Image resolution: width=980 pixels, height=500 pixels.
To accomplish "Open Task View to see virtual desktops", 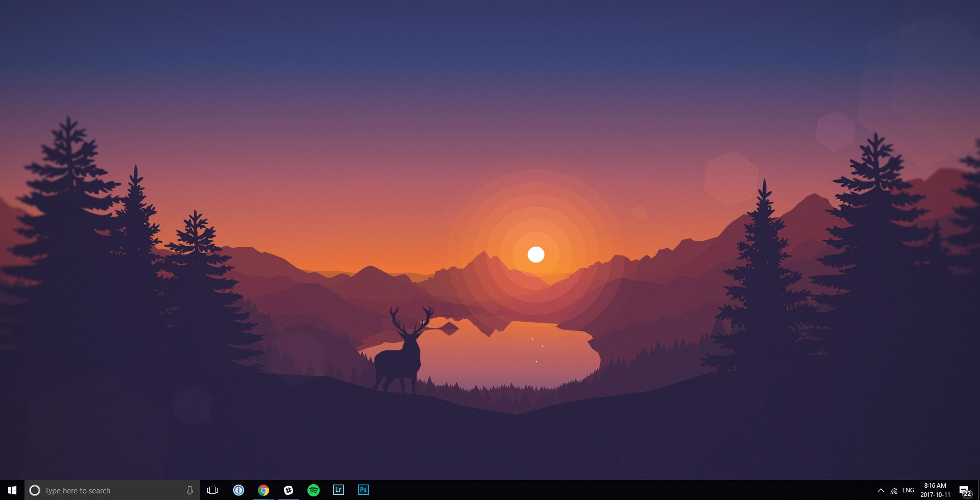I will (x=213, y=491).
